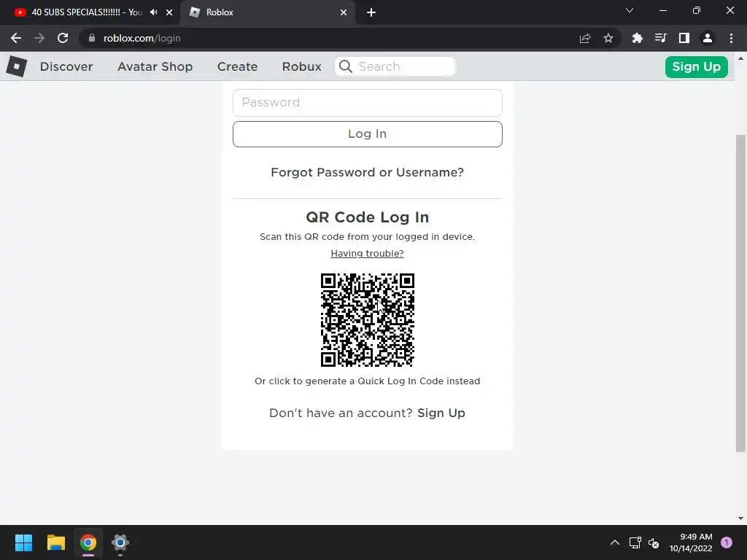The image size is (747, 560).
Task: Open the Discover menu item
Action: (66, 66)
